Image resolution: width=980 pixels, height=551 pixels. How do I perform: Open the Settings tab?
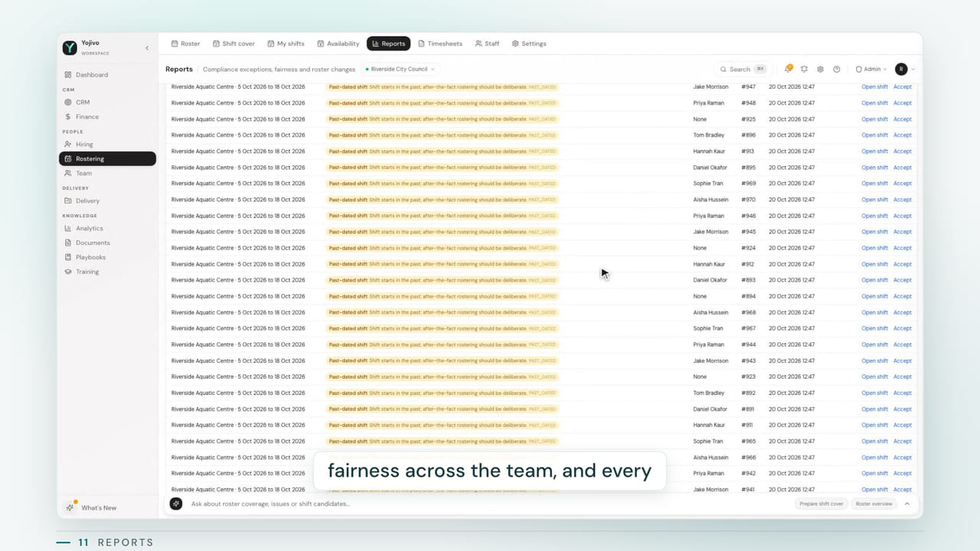pos(529,44)
